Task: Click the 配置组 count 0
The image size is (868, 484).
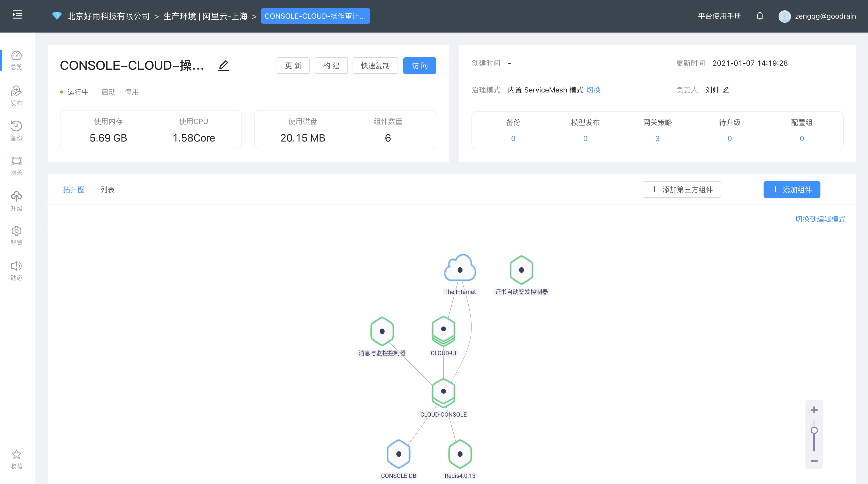Action: (x=802, y=138)
